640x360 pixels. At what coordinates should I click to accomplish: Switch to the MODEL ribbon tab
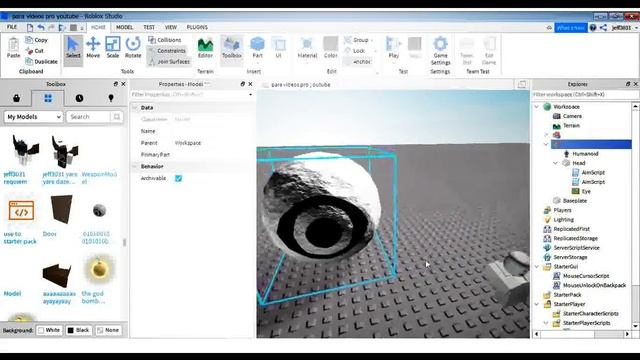tap(124, 27)
